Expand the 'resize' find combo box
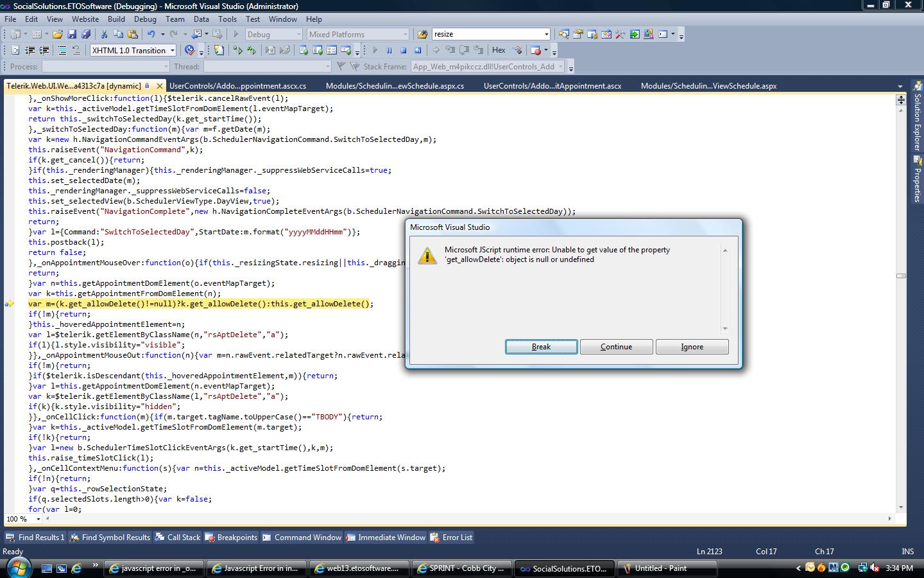The height and width of the screenshot is (578, 924). click(x=546, y=34)
